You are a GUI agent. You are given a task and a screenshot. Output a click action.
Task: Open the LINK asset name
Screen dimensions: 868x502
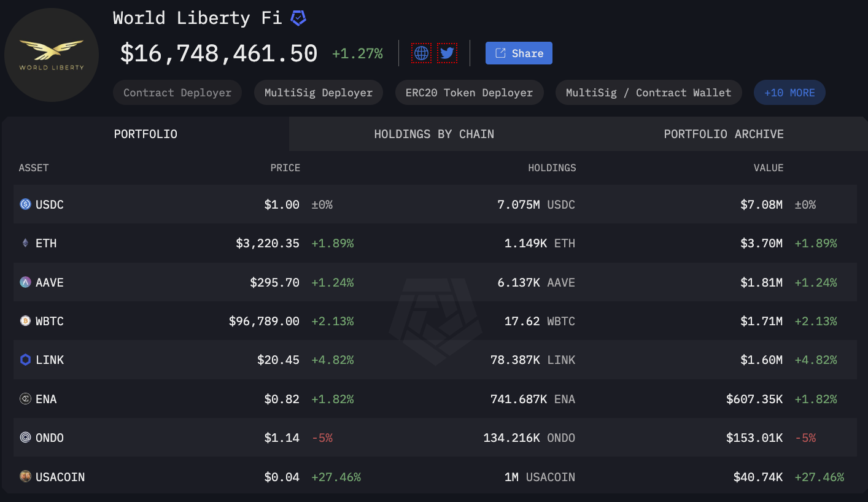pyautogui.click(x=50, y=360)
